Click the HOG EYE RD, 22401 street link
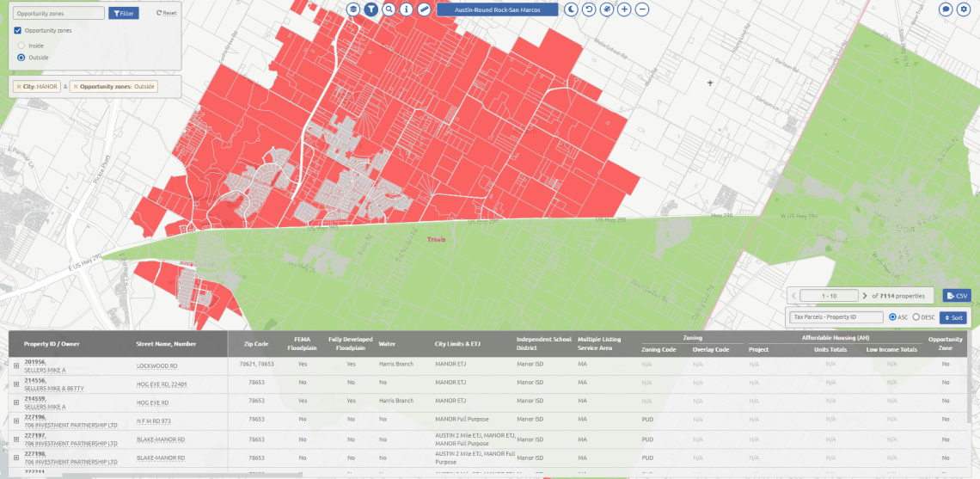This screenshot has height=479, width=980. pyautogui.click(x=162, y=384)
